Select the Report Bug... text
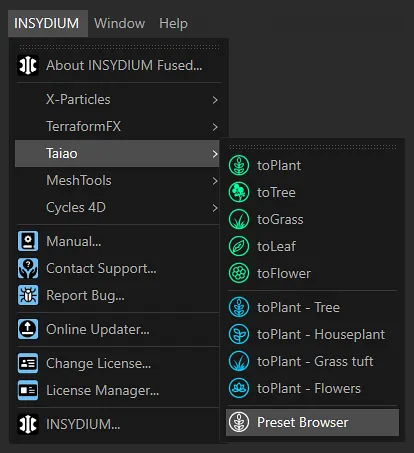The width and height of the screenshot is (414, 453). click(x=85, y=296)
